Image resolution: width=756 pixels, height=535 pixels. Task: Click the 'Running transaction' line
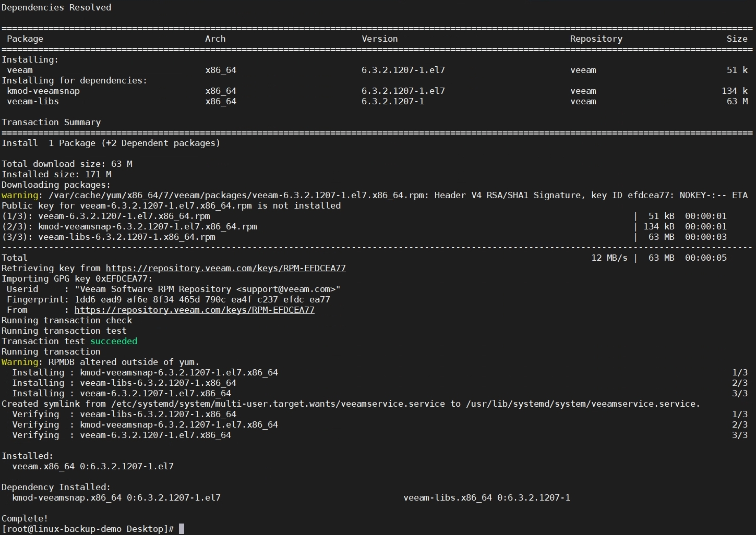tap(51, 351)
